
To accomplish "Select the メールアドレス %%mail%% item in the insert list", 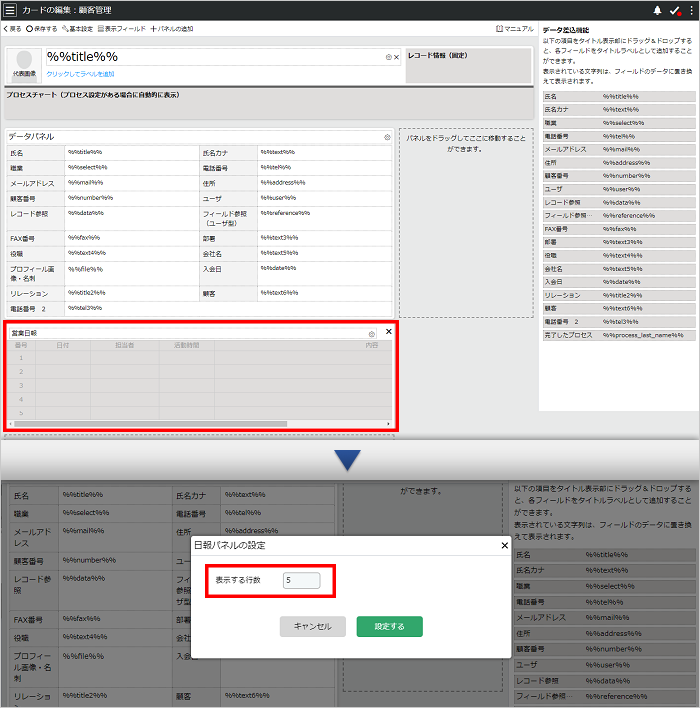I will [x=619, y=149].
